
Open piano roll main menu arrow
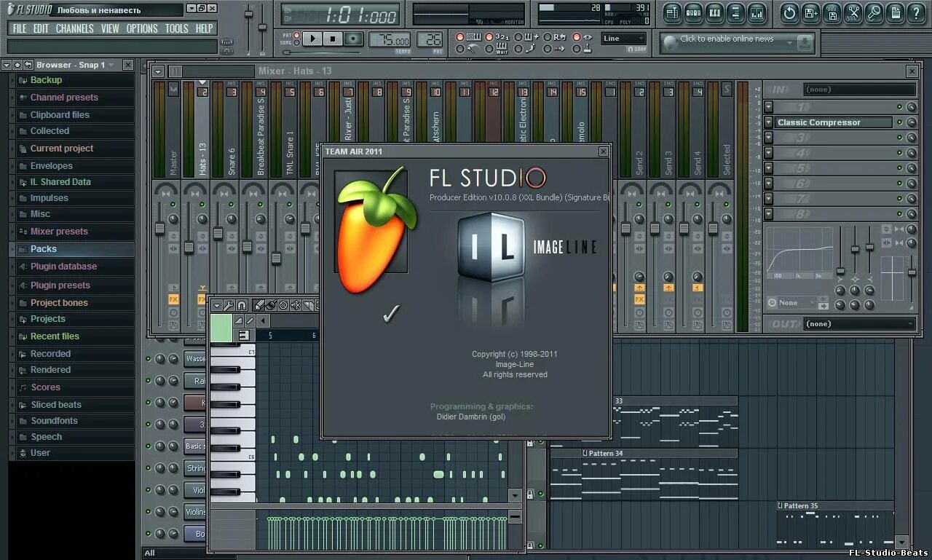[217, 305]
